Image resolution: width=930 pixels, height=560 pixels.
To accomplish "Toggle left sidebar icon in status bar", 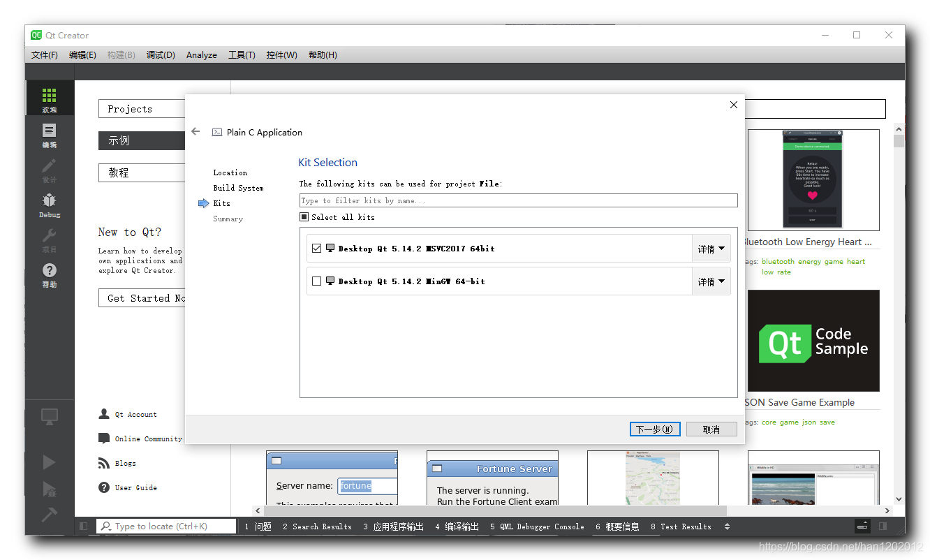I will (83, 526).
